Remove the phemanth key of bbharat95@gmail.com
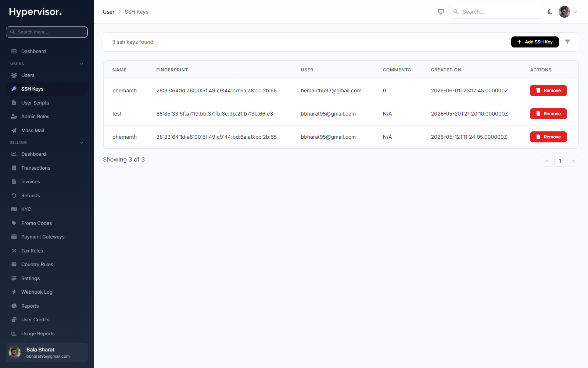 click(548, 137)
